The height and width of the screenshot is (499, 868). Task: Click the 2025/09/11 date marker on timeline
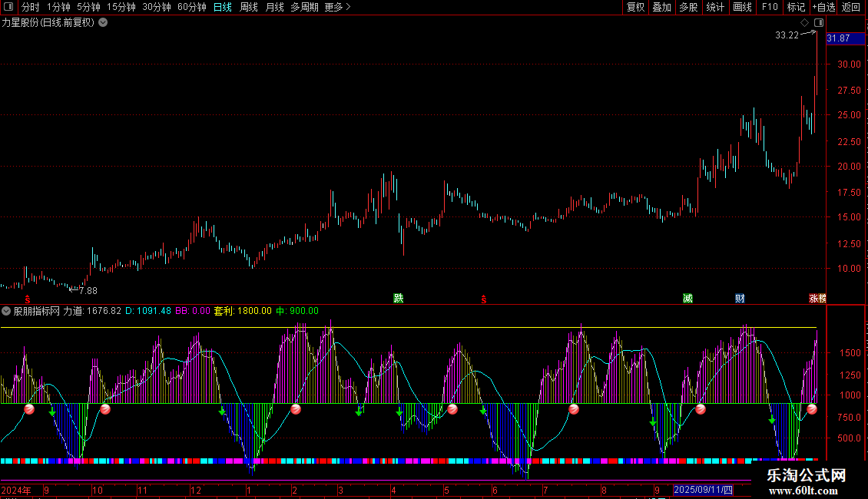coord(703,490)
